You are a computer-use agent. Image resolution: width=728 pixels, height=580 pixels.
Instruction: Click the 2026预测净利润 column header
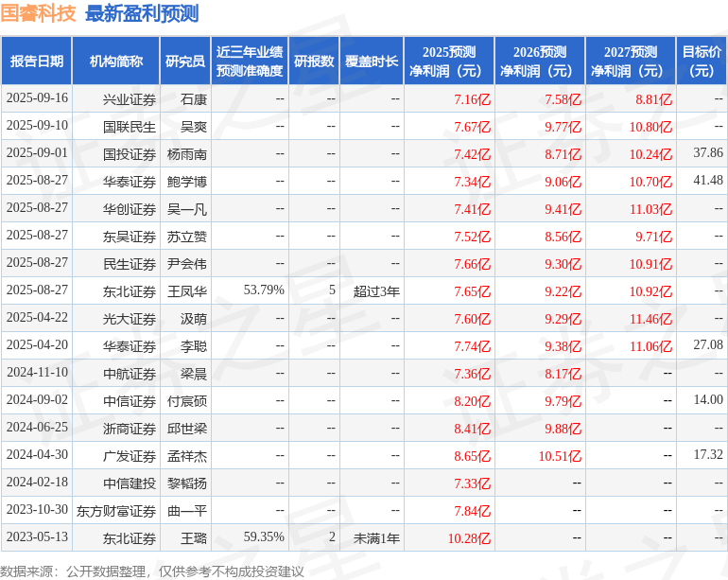(540, 61)
